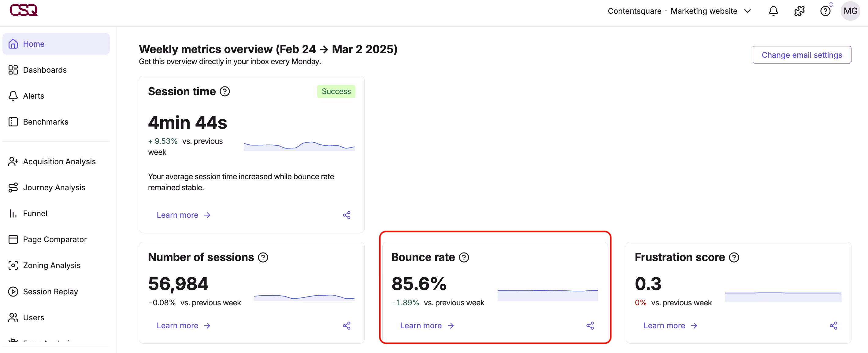View Benchmarks section

coord(46,122)
